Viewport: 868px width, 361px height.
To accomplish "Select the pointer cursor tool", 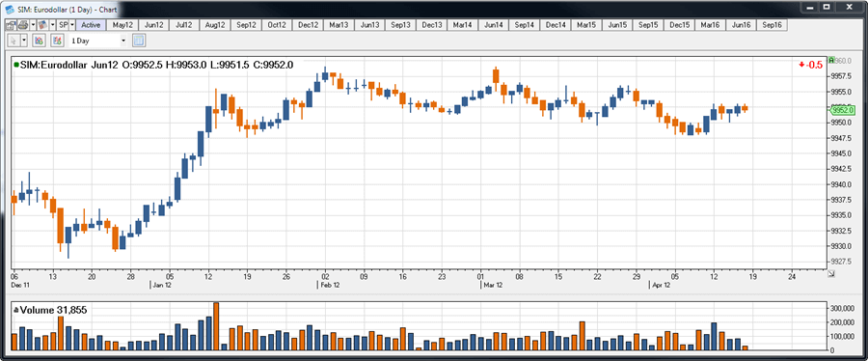I will pos(14,41).
